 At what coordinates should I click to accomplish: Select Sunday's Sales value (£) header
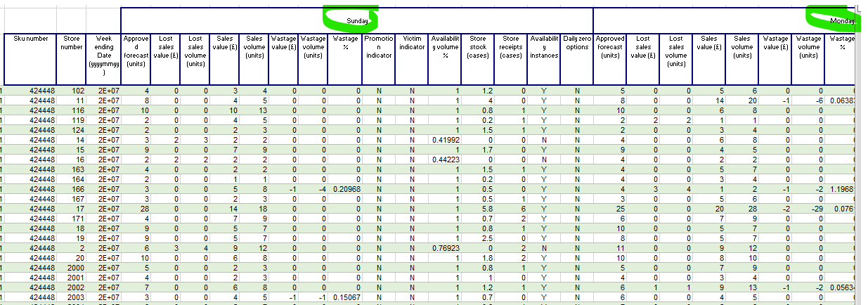[x=225, y=59]
